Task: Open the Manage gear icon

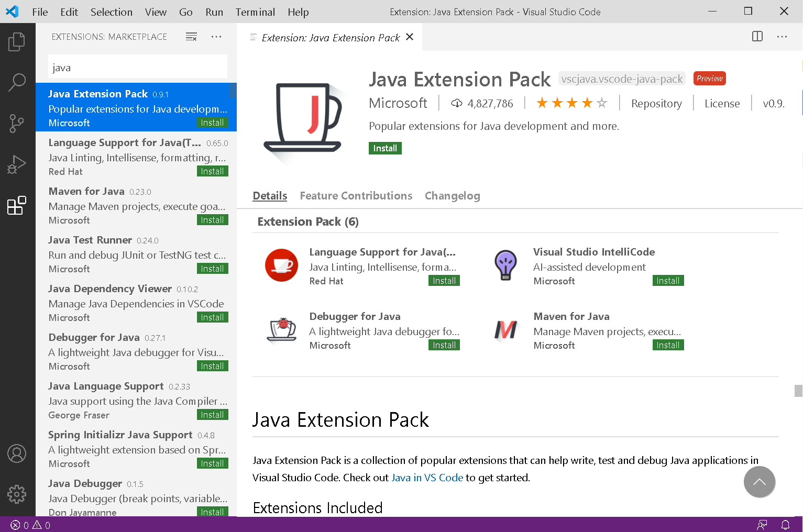Action: [x=17, y=494]
